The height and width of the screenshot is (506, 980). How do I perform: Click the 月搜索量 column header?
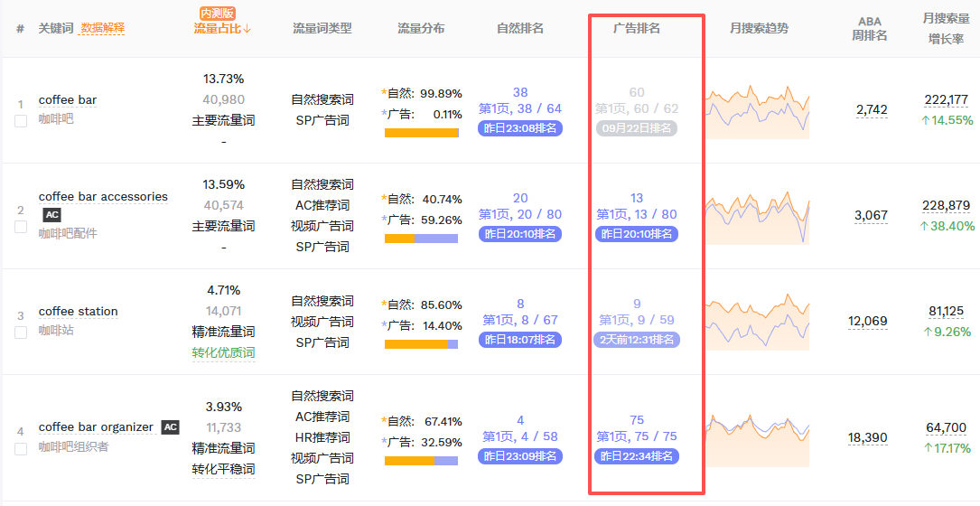click(947, 18)
